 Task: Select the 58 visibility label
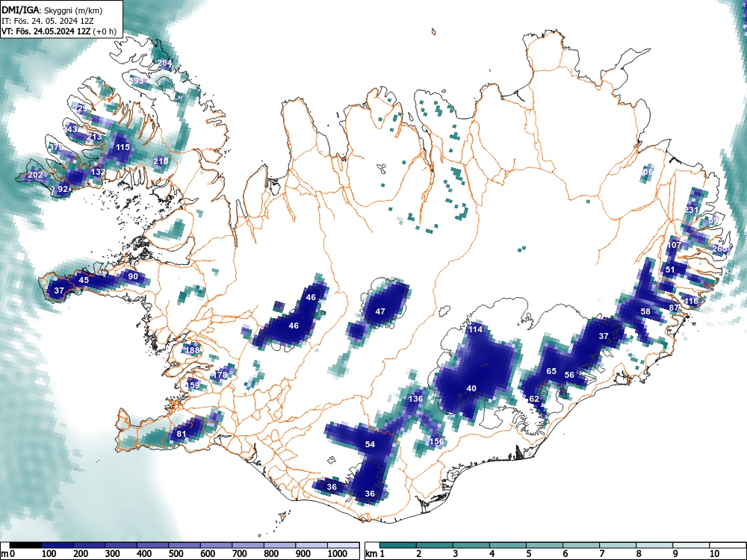tap(645, 311)
